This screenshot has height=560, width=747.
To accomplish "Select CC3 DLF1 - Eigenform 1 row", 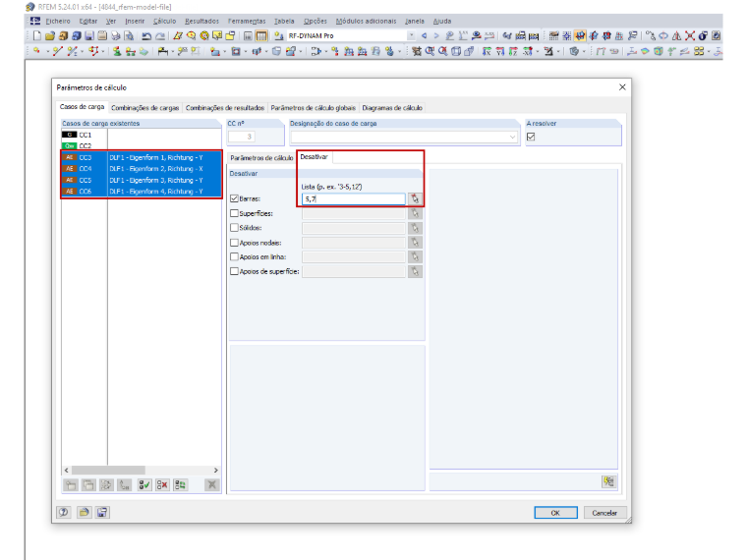I will 142,157.
